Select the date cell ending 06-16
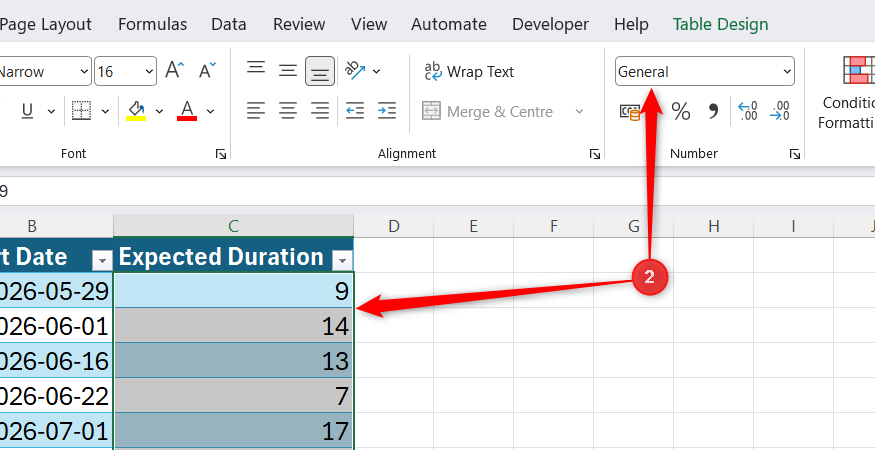 [x=56, y=361]
